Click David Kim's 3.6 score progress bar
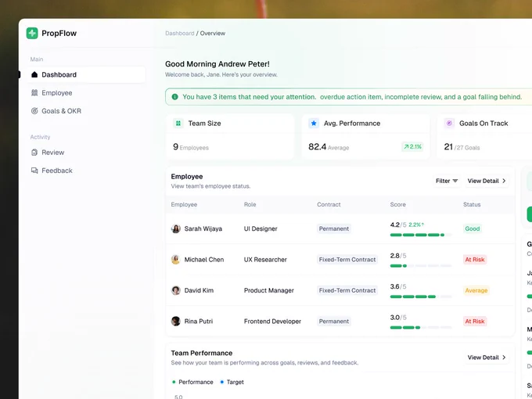Screen dimensions: 532x399 tap(421, 297)
